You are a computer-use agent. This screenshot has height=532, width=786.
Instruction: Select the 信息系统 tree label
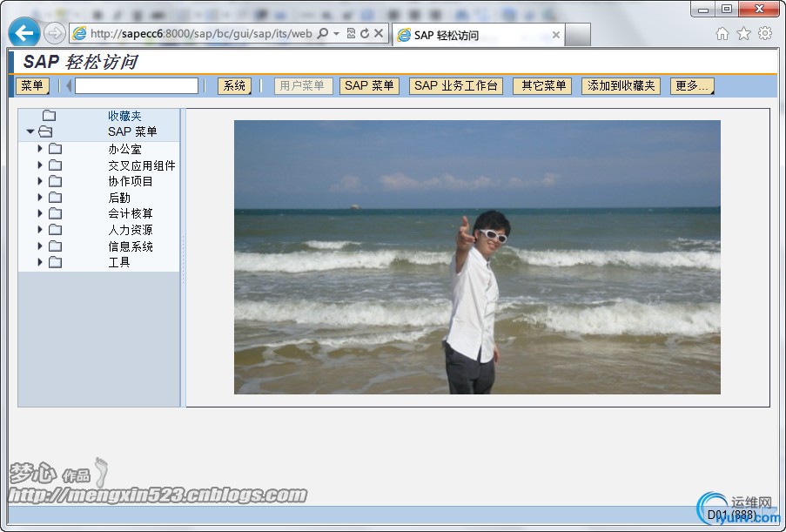[x=131, y=246]
